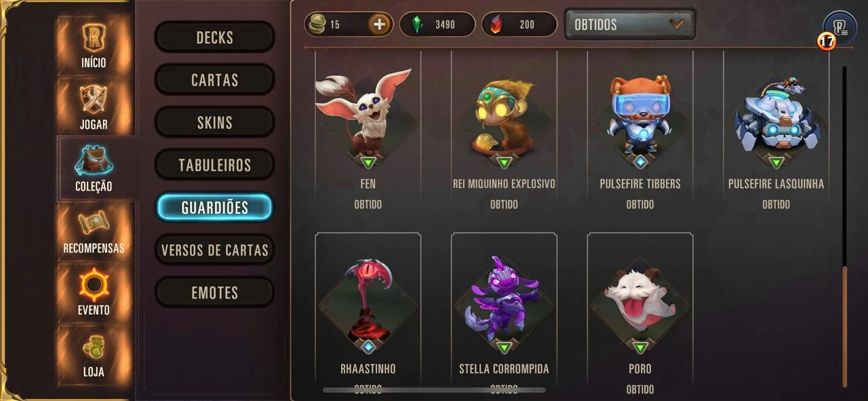Open the Versos de Cartas tab

[214, 250]
